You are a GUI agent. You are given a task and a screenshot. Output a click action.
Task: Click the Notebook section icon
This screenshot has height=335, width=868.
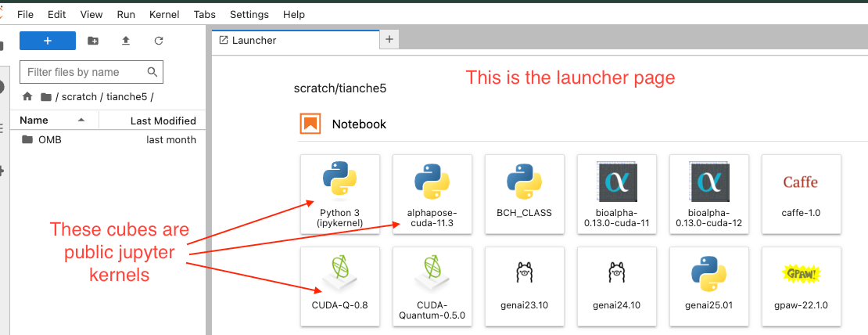pos(310,124)
